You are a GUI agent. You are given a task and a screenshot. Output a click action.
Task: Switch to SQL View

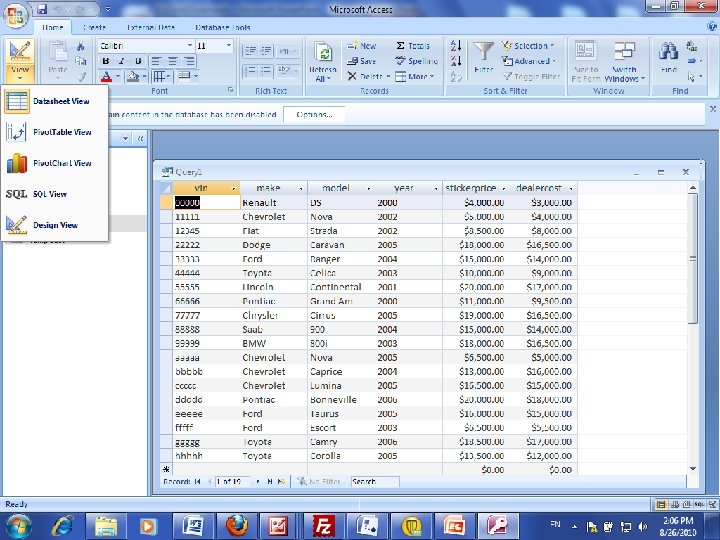click(x=55, y=194)
